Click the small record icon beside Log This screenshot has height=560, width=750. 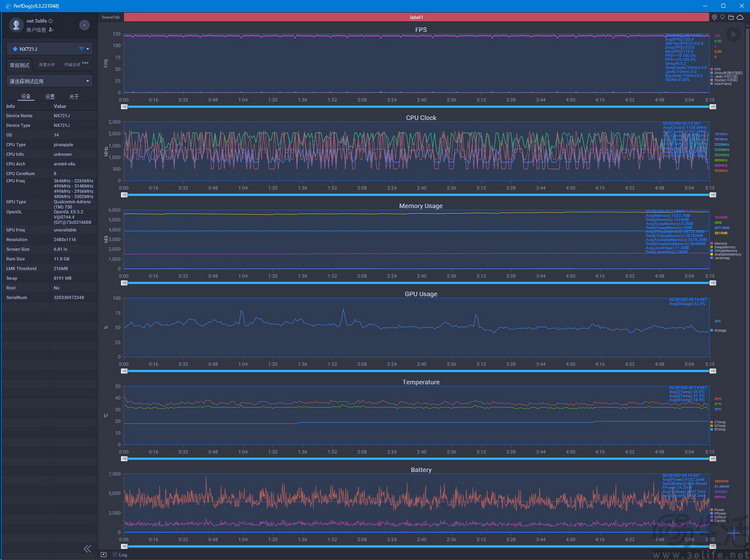104,555
